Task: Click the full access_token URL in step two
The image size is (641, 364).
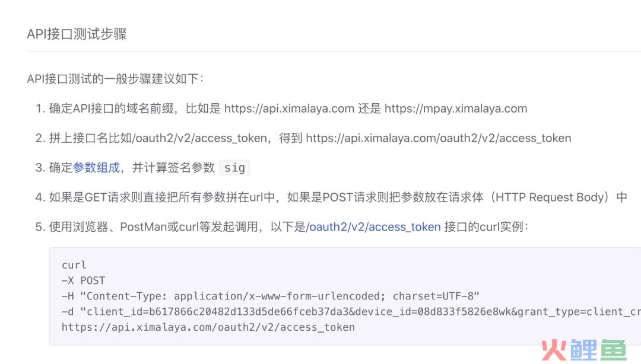Action: [438, 138]
